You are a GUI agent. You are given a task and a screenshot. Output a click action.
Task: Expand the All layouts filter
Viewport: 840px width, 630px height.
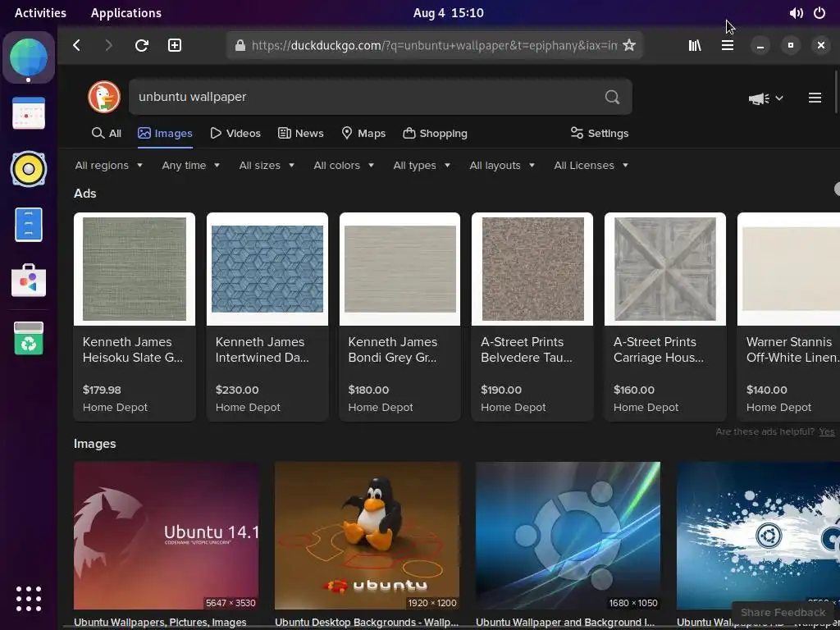pyautogui.click(x=502, y=166)
